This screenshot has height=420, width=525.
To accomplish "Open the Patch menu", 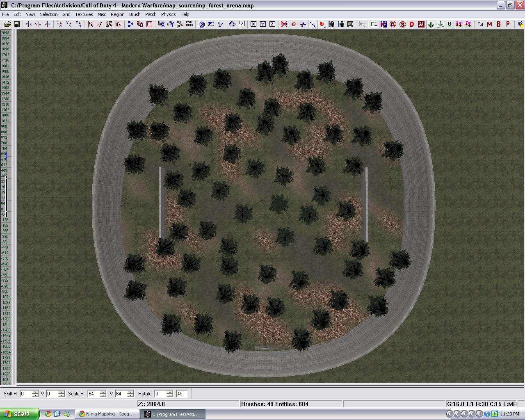I will click(151, 14).
